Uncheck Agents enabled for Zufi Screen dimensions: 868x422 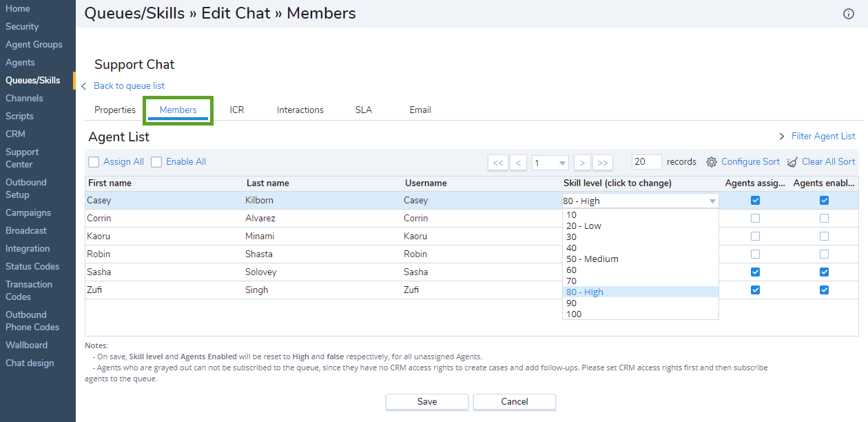[824, 290]
